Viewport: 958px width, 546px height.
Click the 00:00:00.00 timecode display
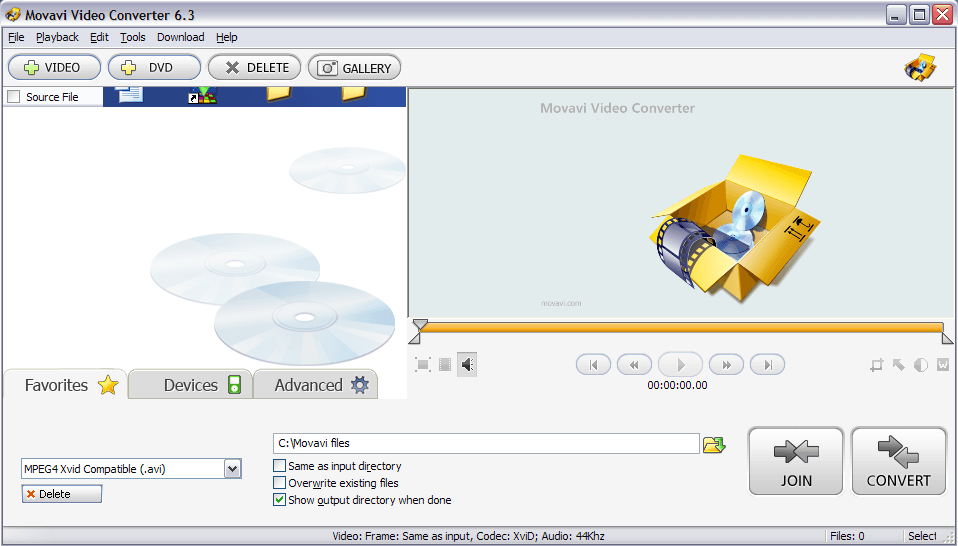pos(678,385)
